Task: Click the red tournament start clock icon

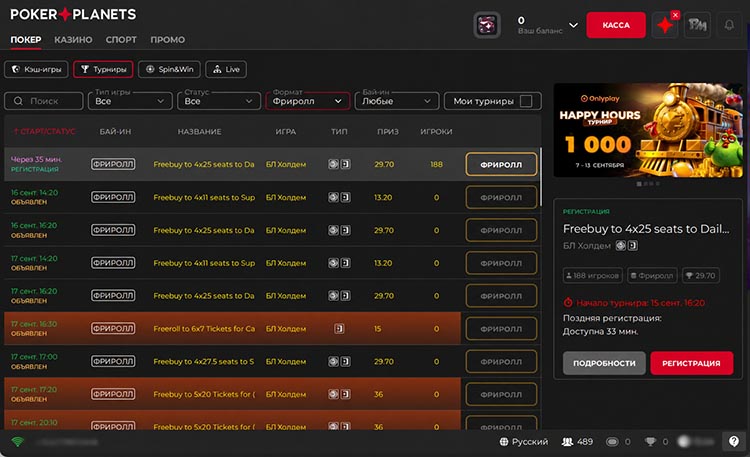Action: (x=568, y=302)
